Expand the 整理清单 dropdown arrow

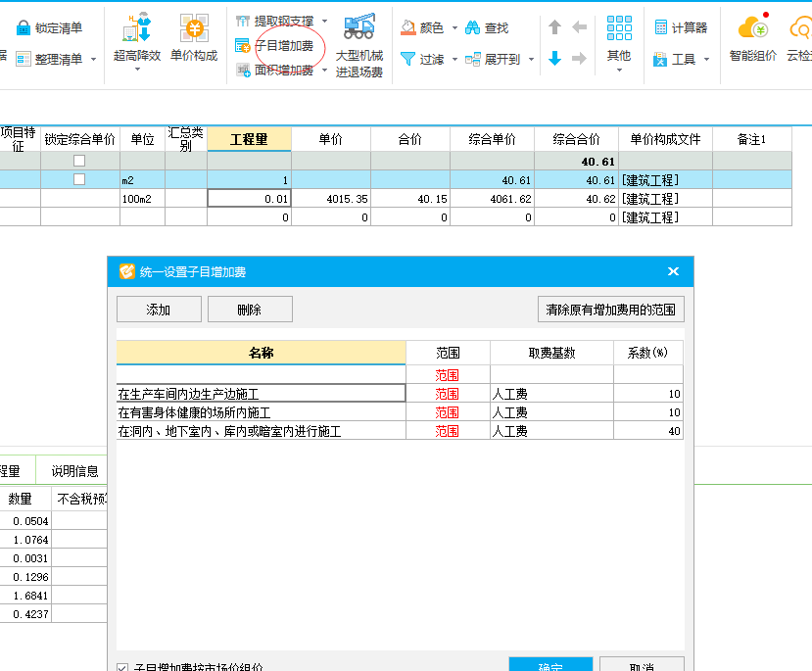click(94, 60)
